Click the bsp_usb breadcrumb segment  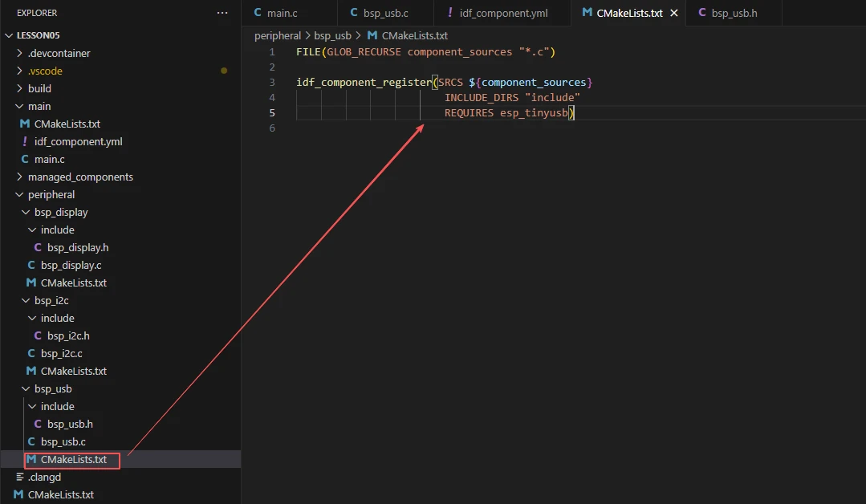[333, 35]
